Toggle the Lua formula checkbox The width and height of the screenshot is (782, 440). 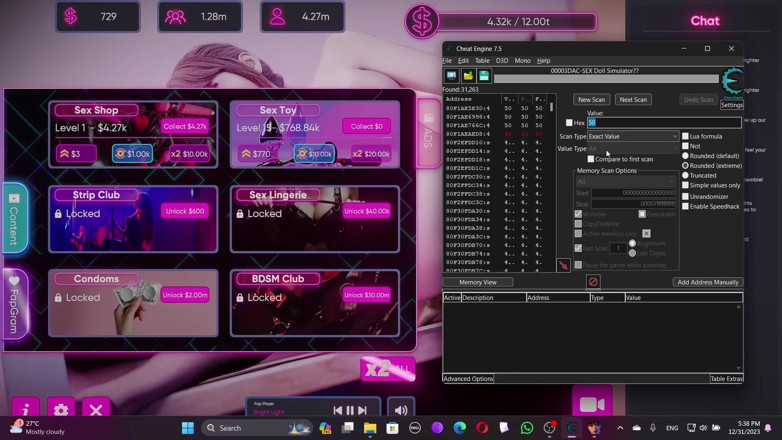(x=685, y=136)
